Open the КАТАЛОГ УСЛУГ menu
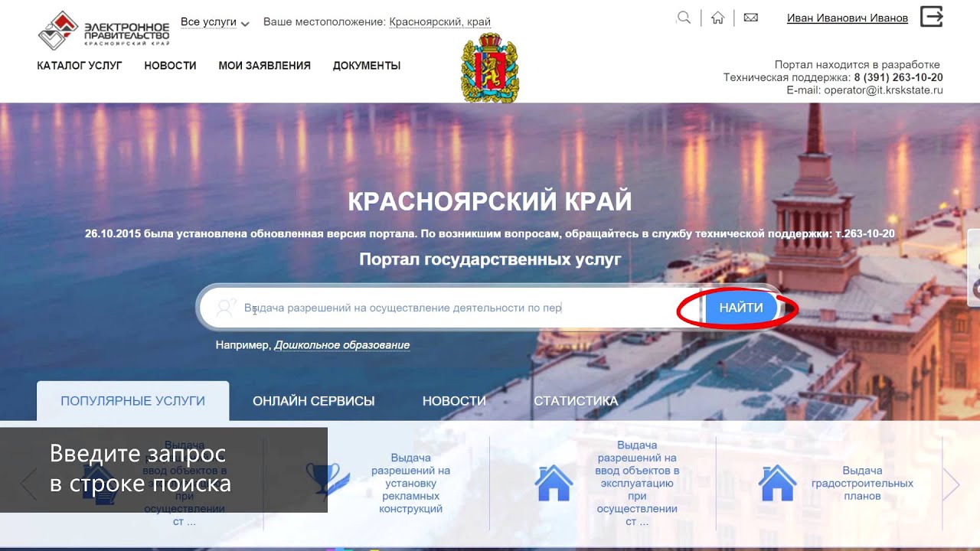 click(x=80, y=66)
